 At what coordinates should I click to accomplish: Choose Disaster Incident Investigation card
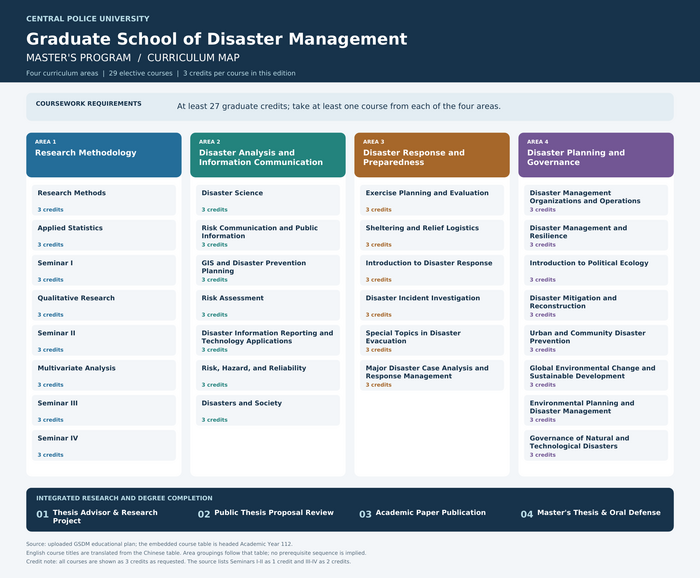point(432,305)
